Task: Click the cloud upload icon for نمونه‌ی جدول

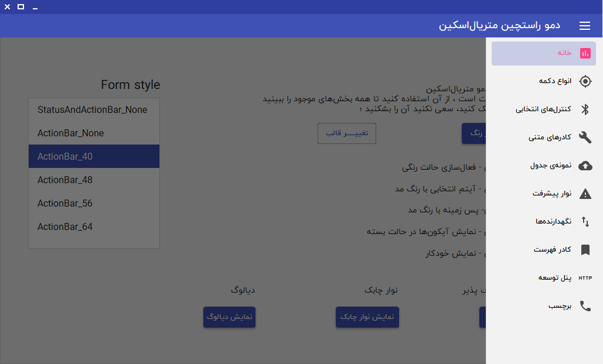Action: [x=585, y=166]
